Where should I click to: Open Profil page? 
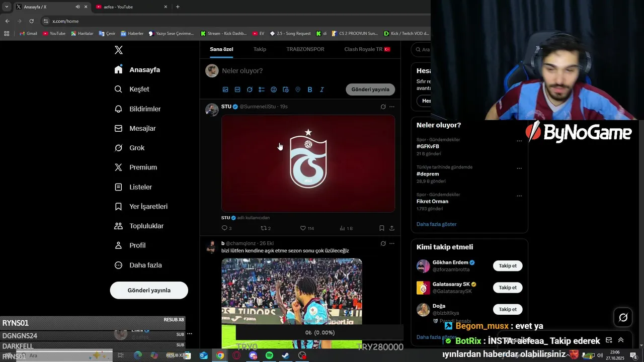(x=130, y=245)
